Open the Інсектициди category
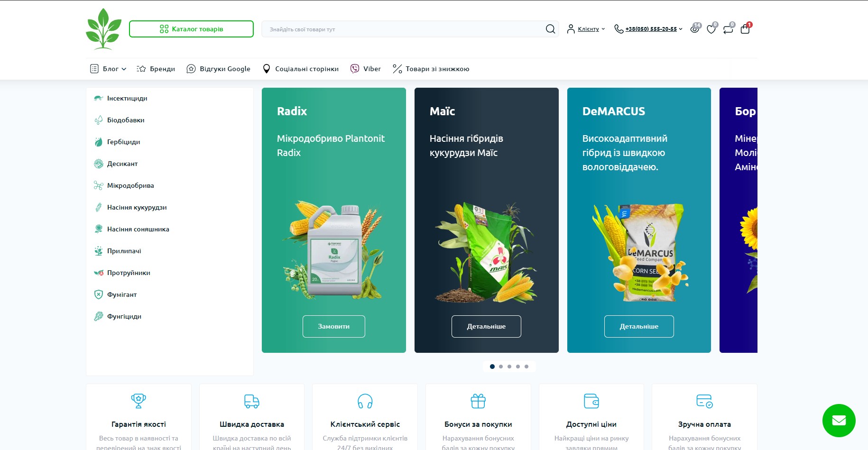 pos(127,98)
